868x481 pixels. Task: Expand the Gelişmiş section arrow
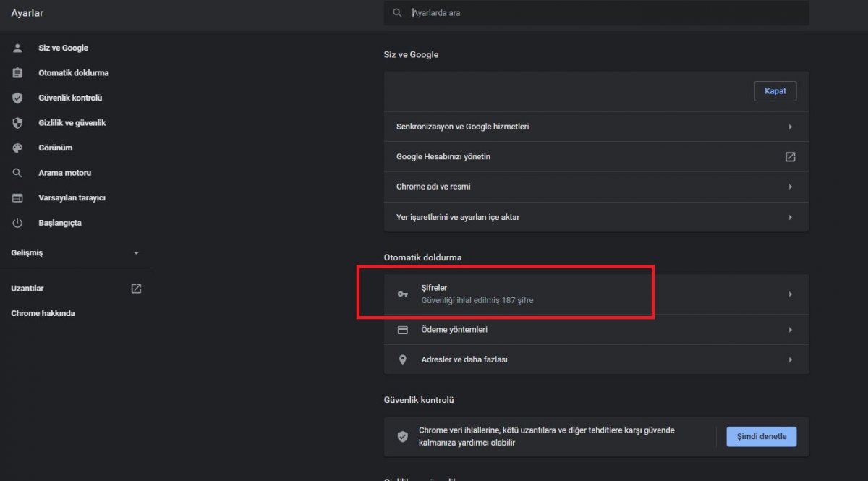pos(136,253)
